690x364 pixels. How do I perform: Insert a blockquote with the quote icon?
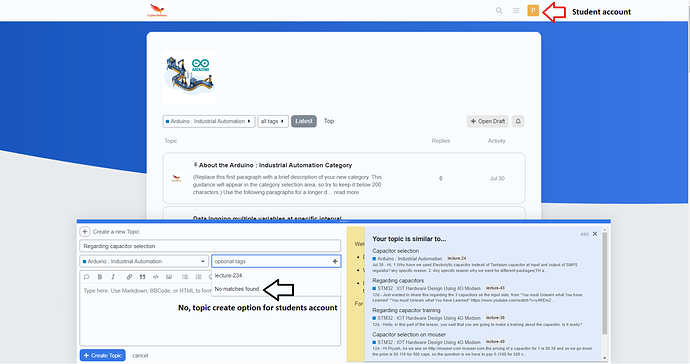(142, 277)
